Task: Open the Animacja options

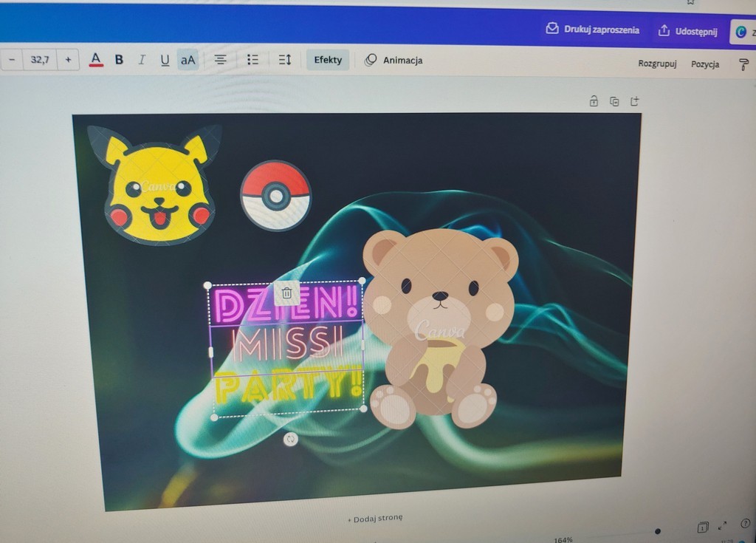Action: pyautogui.click(x=394, y=61)
